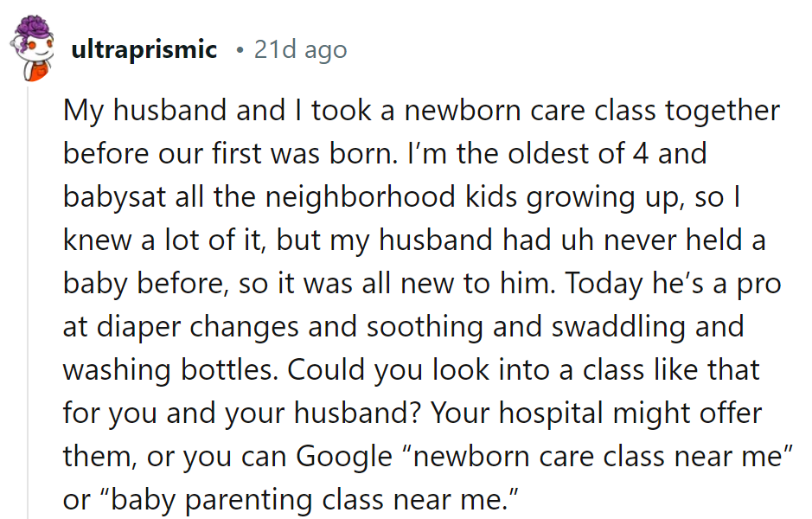Click the 21d ago comment timestamp
812x519 pixels.
(x=300, y=50)
